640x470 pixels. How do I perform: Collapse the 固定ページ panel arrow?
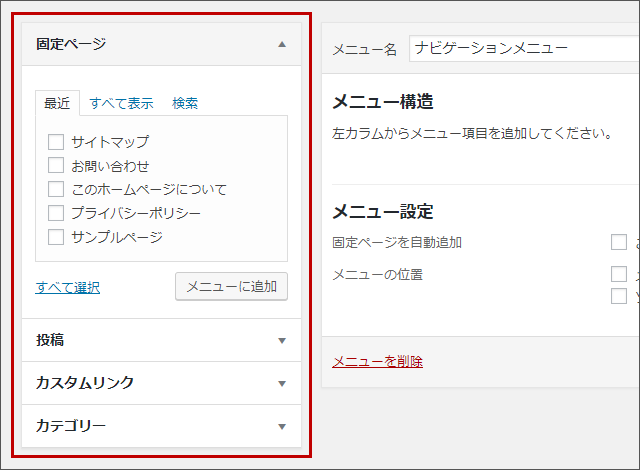point(282,44)
